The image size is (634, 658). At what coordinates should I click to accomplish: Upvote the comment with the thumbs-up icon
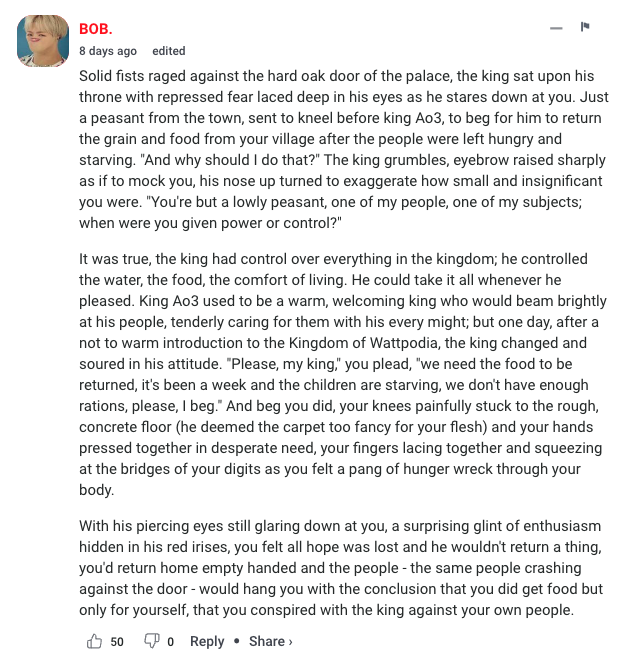94,641
